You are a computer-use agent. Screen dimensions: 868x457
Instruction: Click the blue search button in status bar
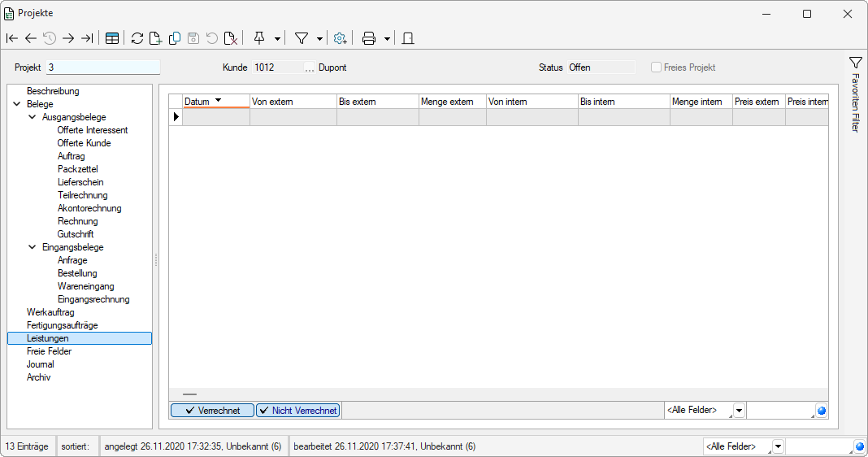(860, 446)
